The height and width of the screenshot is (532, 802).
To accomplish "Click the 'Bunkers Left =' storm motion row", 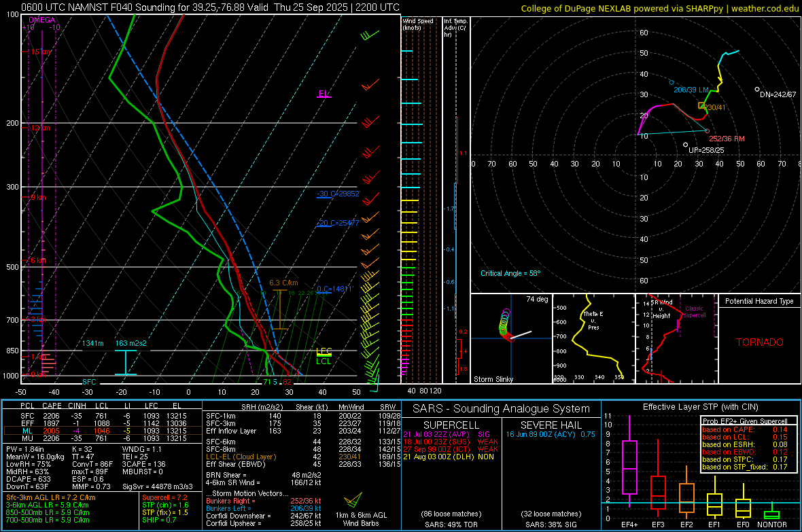I will 263,508.
